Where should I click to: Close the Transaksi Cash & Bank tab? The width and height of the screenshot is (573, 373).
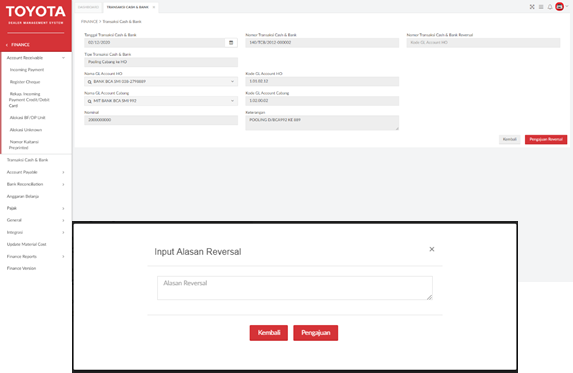tap(154, 7)
